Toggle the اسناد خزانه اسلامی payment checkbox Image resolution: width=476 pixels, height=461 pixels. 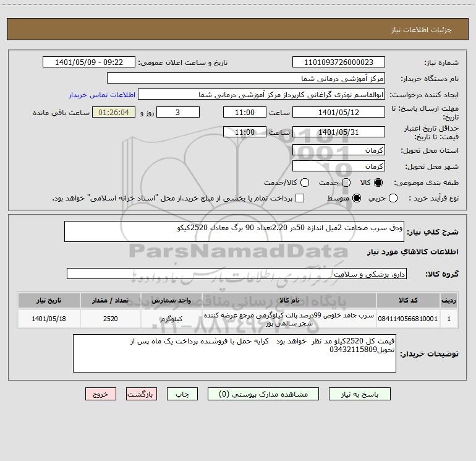(x=300, y=198)
